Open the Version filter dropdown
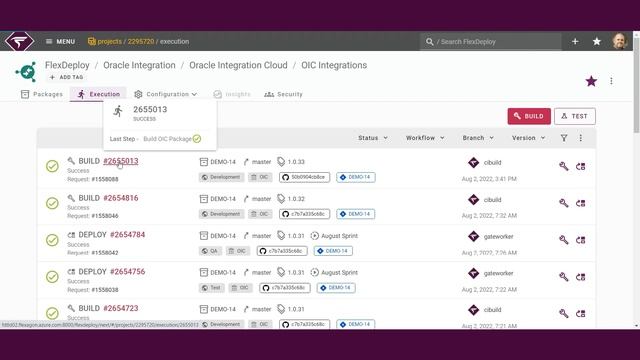 point(529,138)
